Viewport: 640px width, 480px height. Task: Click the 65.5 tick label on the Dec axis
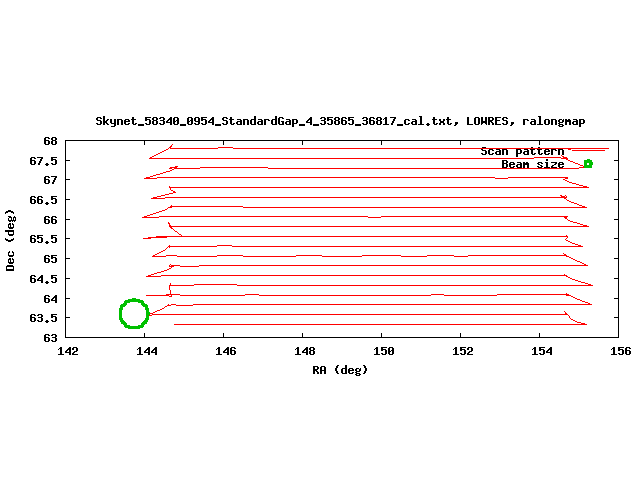pos(44,239)
